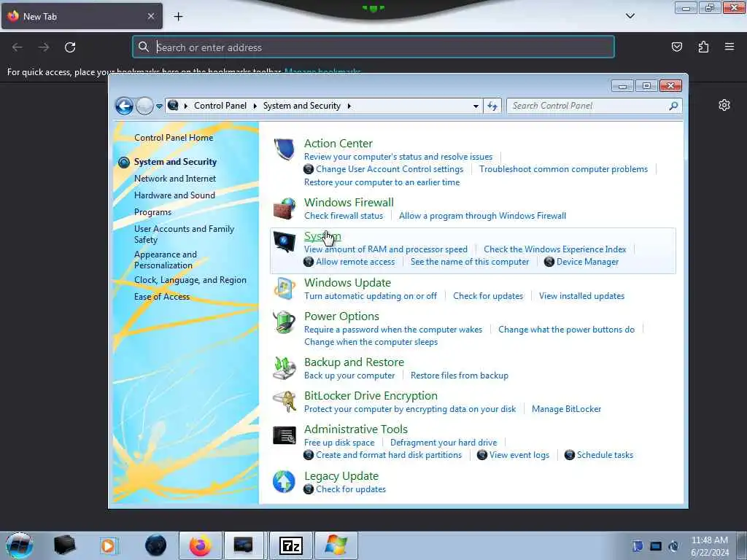The width and height of the screenshot is (747, 560).
Task: Expand the root breadcrumb arrow before Control Panel
Action: (x=186, y=106)
